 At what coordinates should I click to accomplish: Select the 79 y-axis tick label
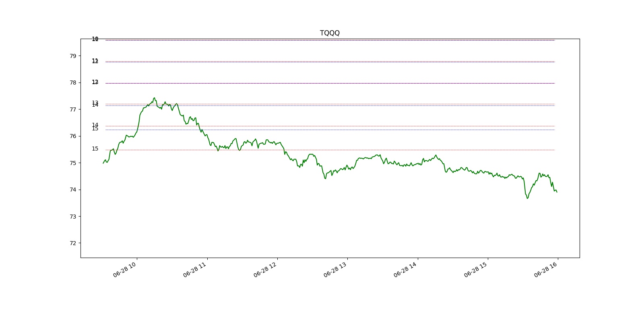click(73, 56)
